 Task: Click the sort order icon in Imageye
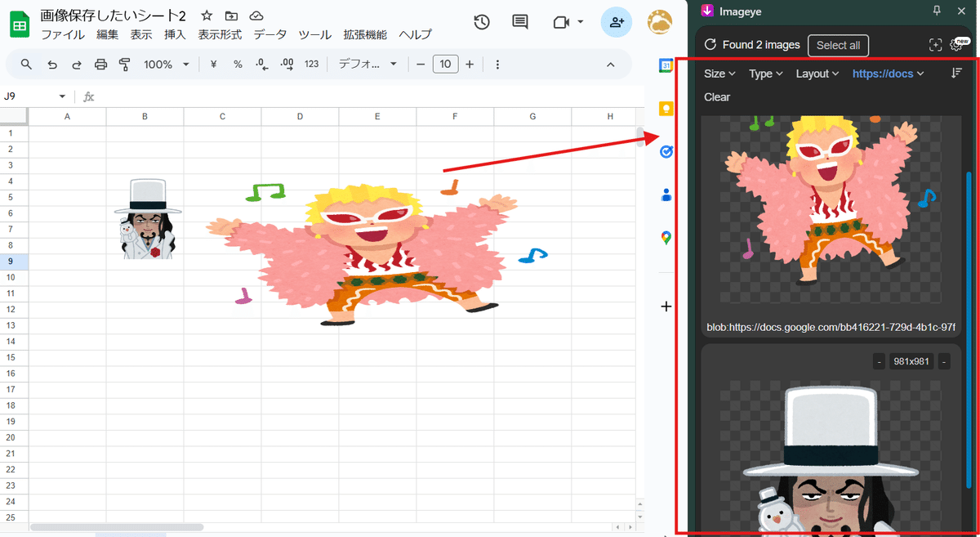pos(956,74)
